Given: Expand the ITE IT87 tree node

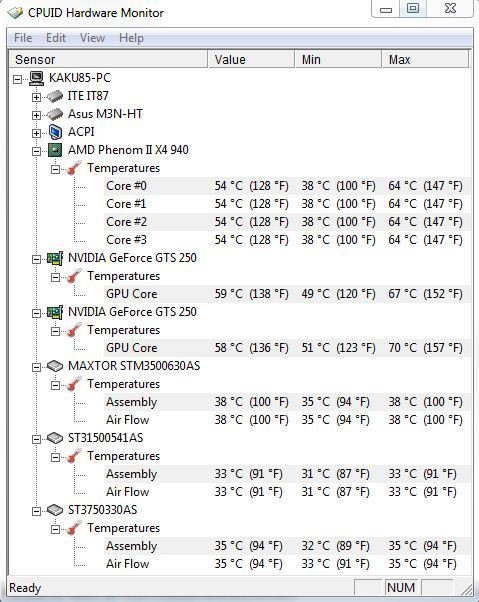Looking at the screenshot, I should pos(36,97).
